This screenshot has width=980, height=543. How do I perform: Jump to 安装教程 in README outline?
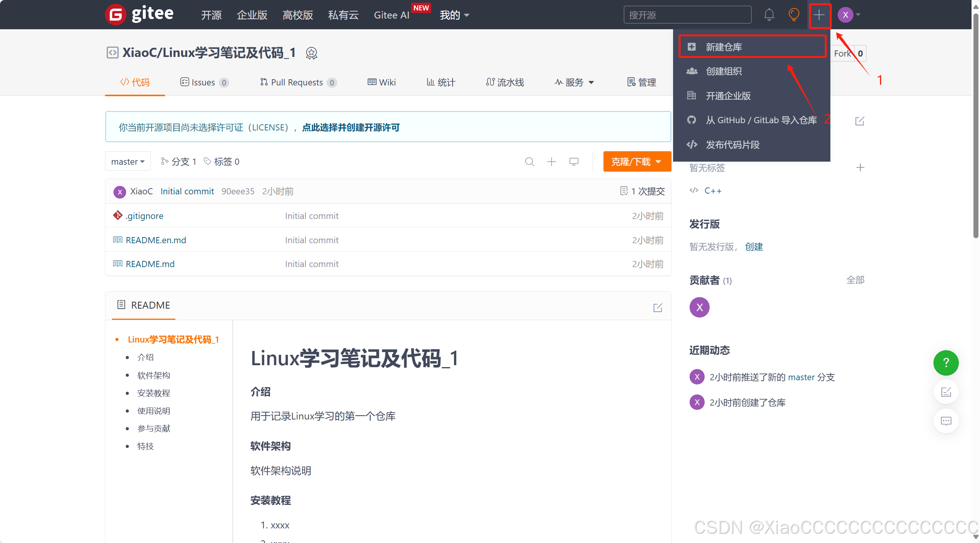(x=153, y=393)
